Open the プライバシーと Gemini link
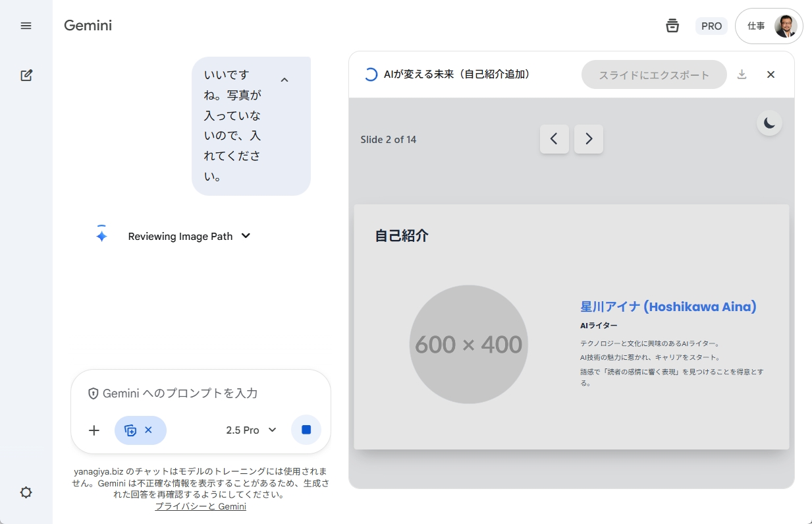 point(200,506)
